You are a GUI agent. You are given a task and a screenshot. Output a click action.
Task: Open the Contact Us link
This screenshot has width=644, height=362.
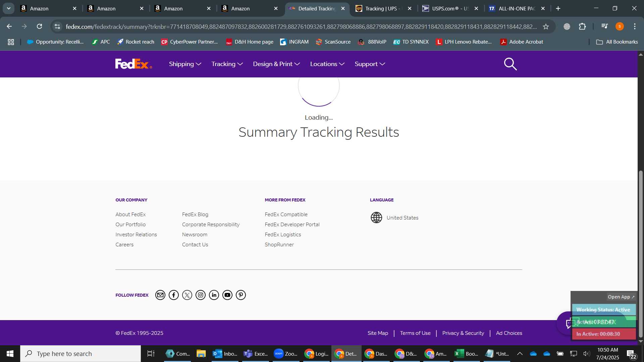pyautogui.click(x=195, y=245)
